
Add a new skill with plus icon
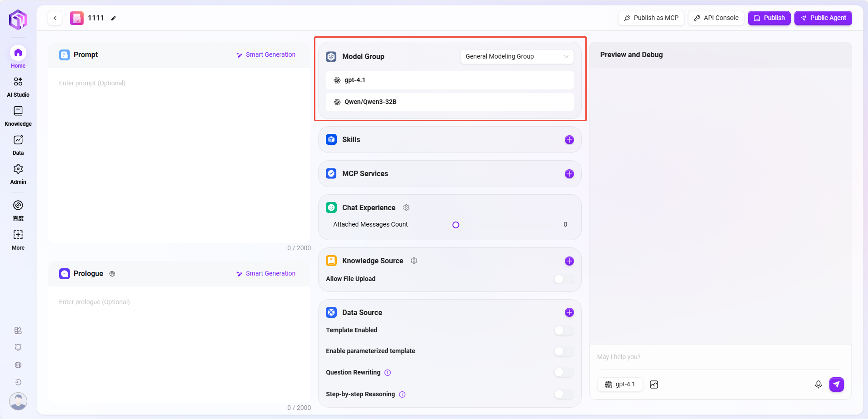click(569, 140)
